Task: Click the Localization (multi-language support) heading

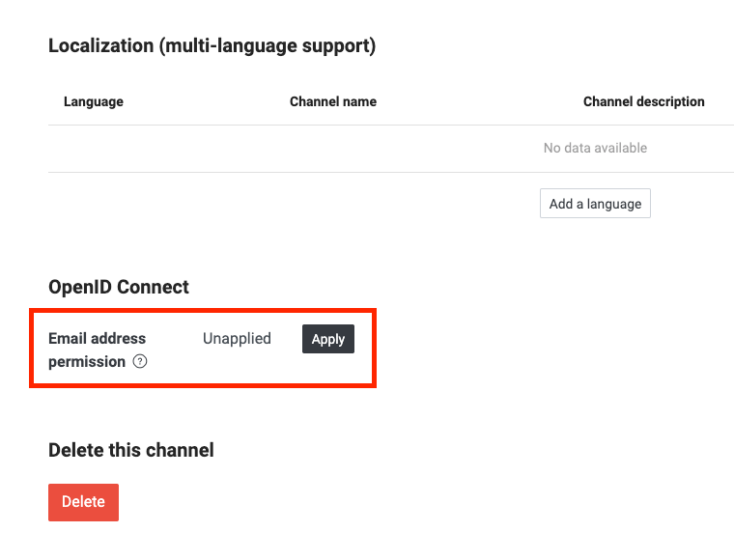Action: (212, 45)
